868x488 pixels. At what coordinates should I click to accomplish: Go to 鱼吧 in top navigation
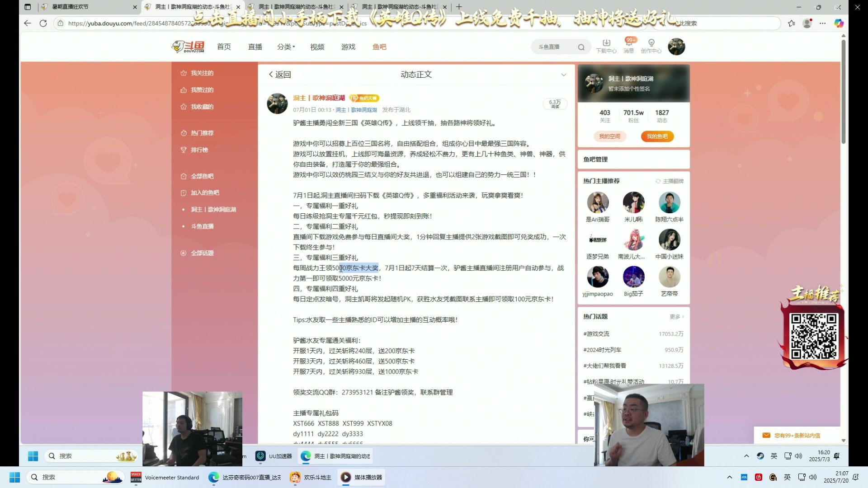[x=379, y=47]
